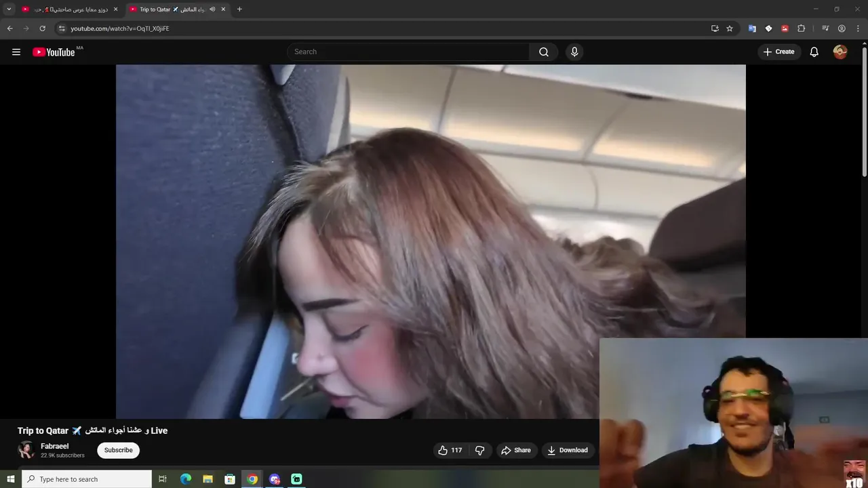Click the "22.9K subscribers" text
This screenshot has height=488, width=868.
pyautogui.click(x=62, y=455)
